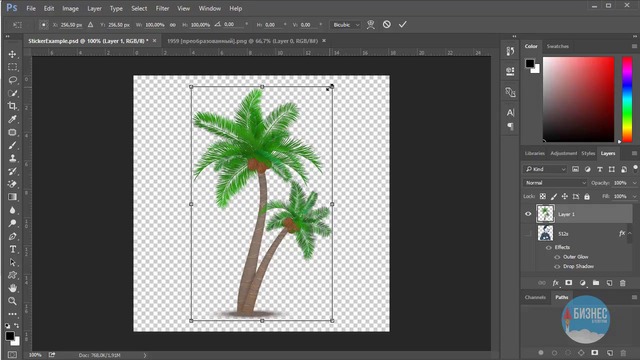Image resolution: width=640 pixels, height=360 pixels.
Task: Toggle lock all padlock icon
Action: pos(587,196)
